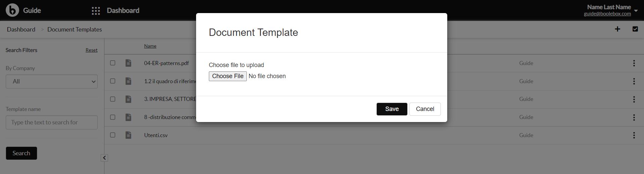Viewport: 644px width, 174px height.
Task: Open the By Company dropdown
Action: (x=52, y=81)
